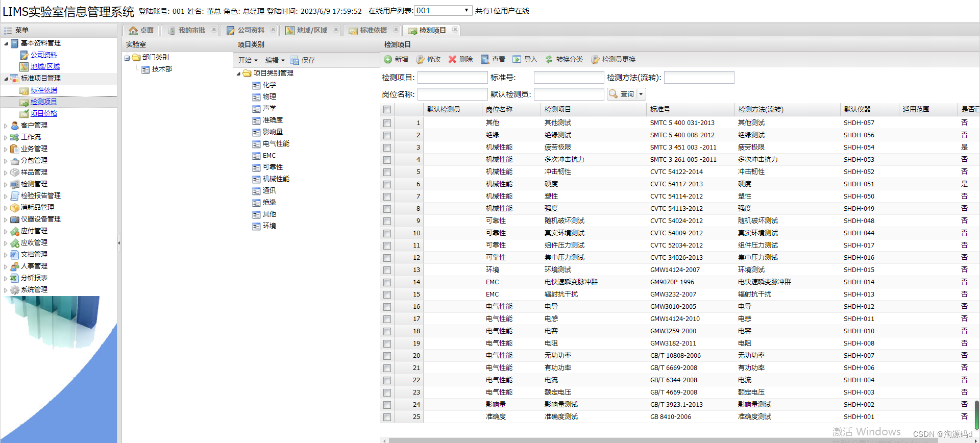The height and width of the screenshot is (443, 980).
Task: Click the 标准号 search input field
Action: (x=569, y=78)
